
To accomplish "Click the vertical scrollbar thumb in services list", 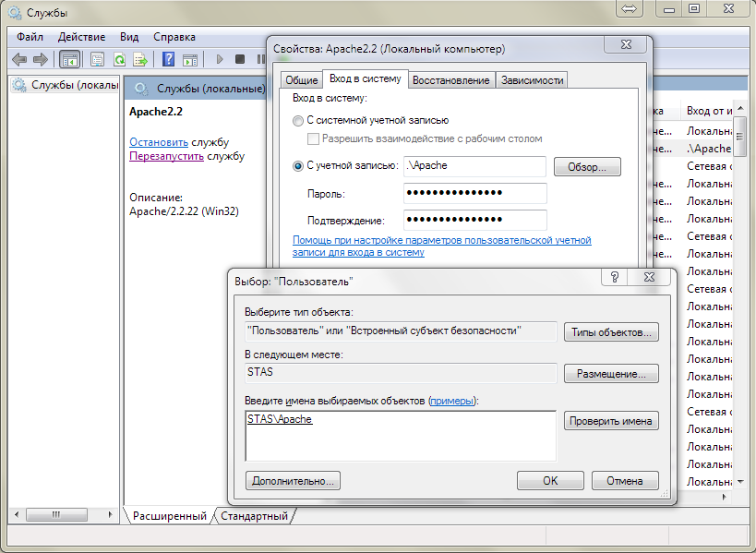I will point(740,136).
